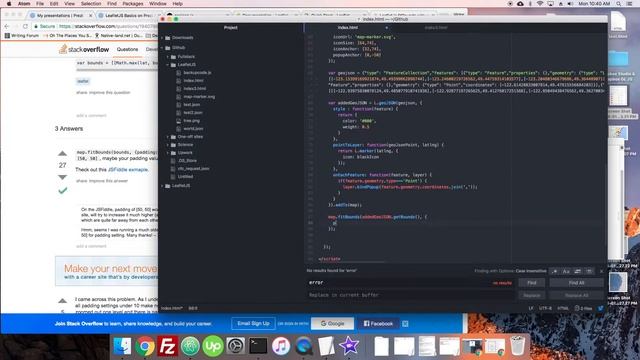Open Google Chrome from the Dock
640x360 pixels.
pyautogui.click(x=145, y=346)
